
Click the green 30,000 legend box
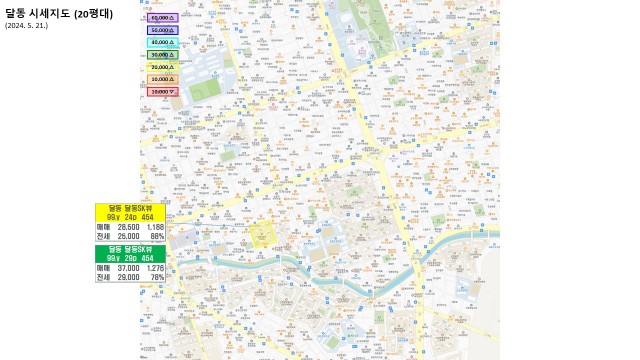(162, 55)
